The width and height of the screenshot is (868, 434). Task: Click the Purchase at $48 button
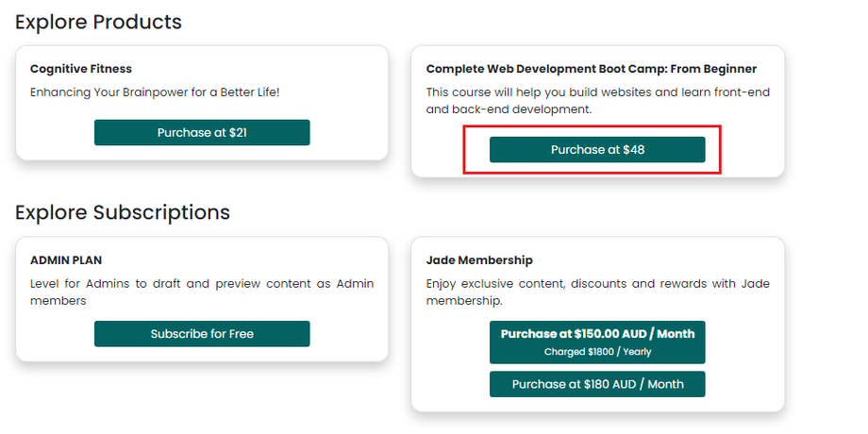tap(597, 150)
